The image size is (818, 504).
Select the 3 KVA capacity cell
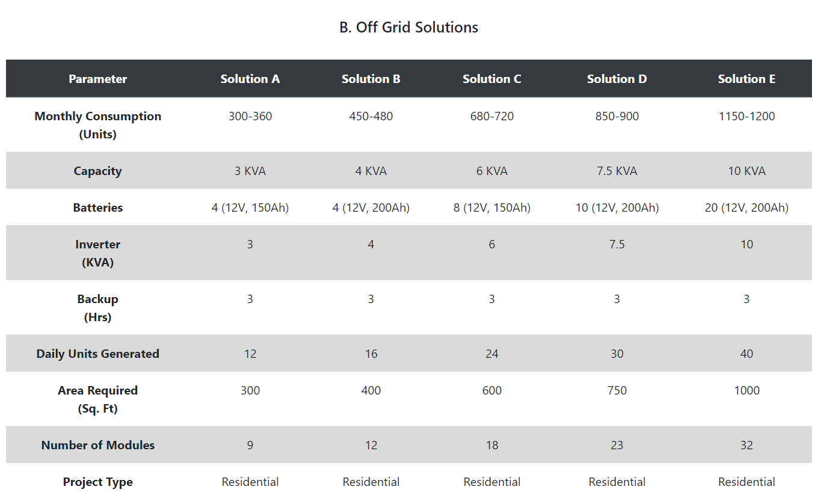250,171
